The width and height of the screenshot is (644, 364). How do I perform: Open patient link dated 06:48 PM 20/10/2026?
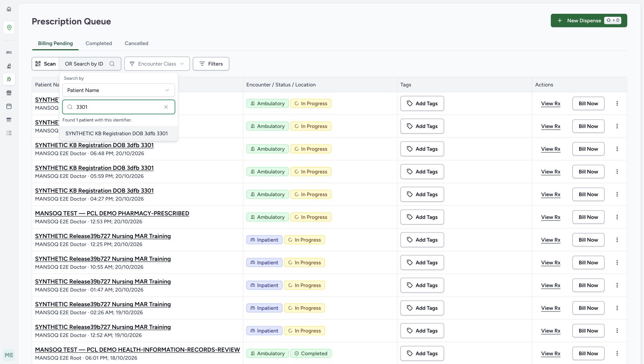point(94,145)
